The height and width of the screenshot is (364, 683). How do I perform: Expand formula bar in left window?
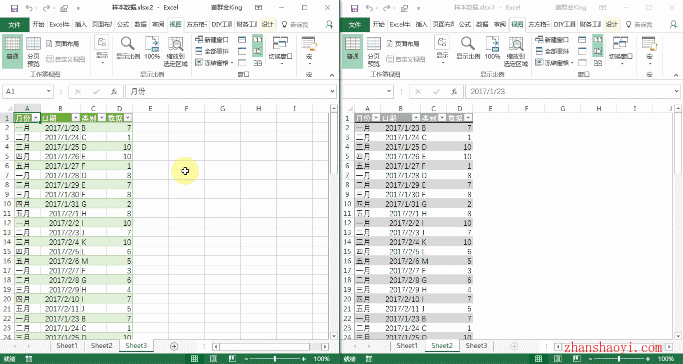pyautogui.click(x=333, y=91)
